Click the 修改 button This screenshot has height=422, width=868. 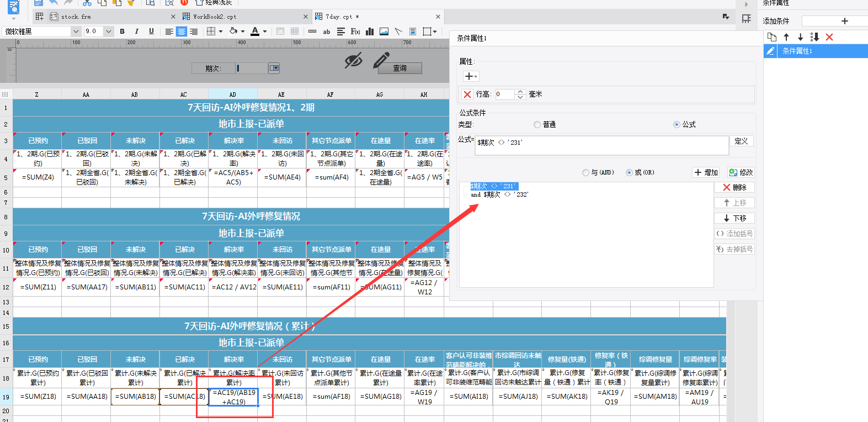click(x=741, y=172)
